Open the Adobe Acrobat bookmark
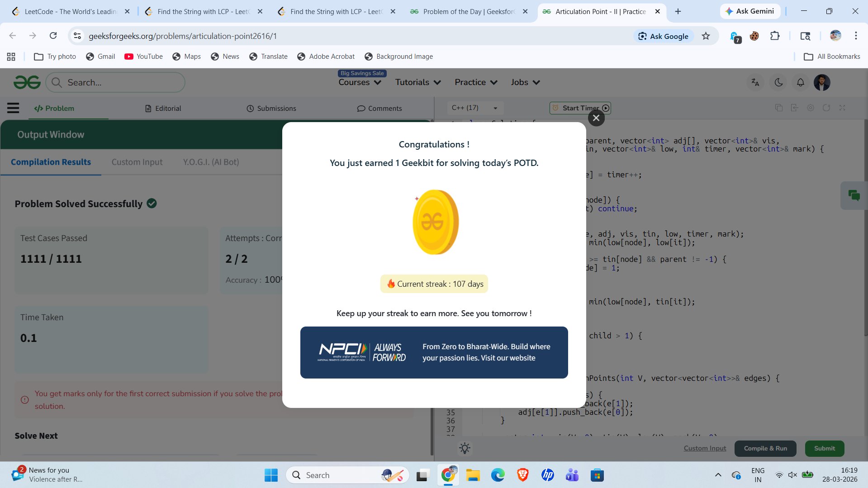This screenshot has height=488, width=868. pyautogui.click(x=326, y=57)
